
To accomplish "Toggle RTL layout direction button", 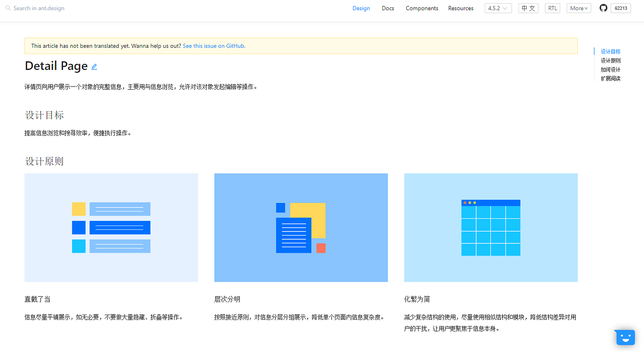I will [x=552, y=8].
